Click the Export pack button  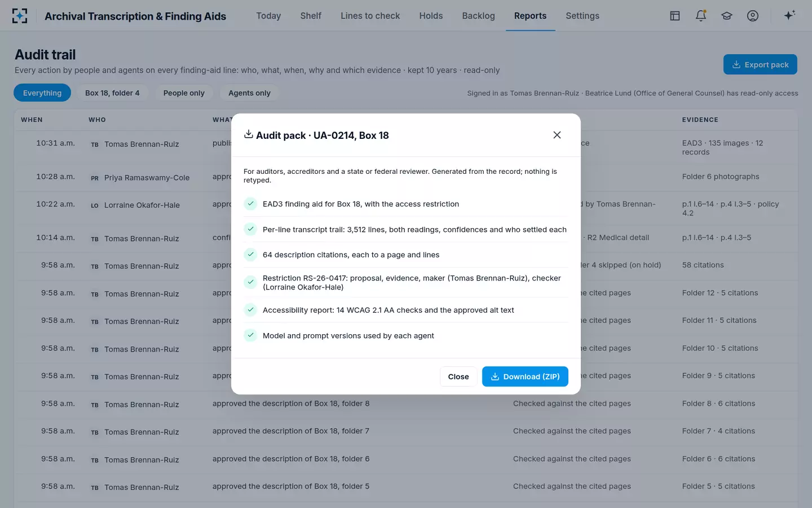pyautogui.click(x=760, y=64)
